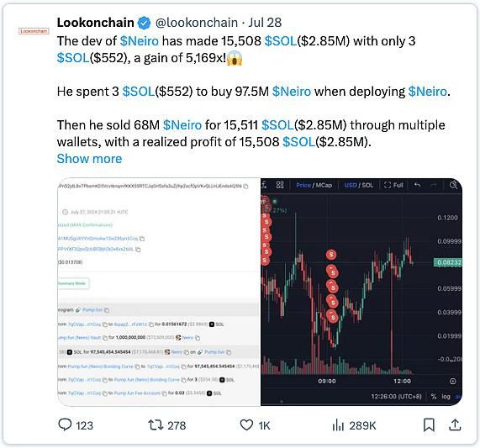Screen dimensions: 480x448
Task: Open view analytics bar chart icon
Action: click(338, 425)
